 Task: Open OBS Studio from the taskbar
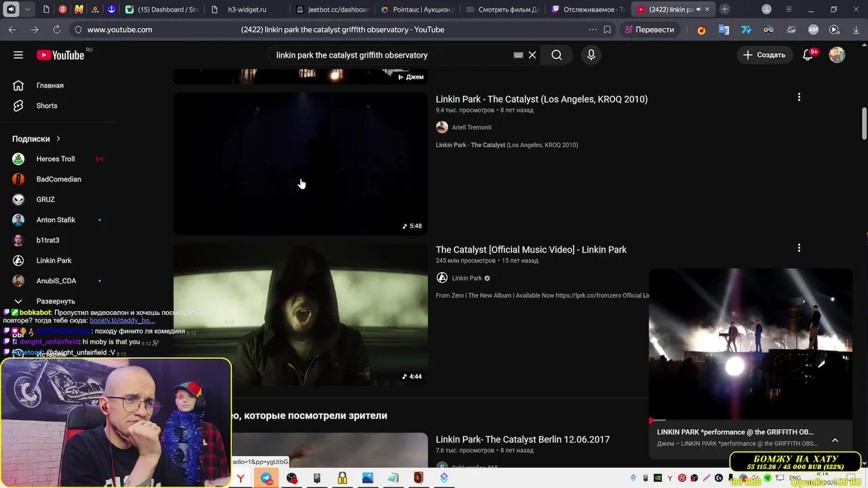(292, 478)
